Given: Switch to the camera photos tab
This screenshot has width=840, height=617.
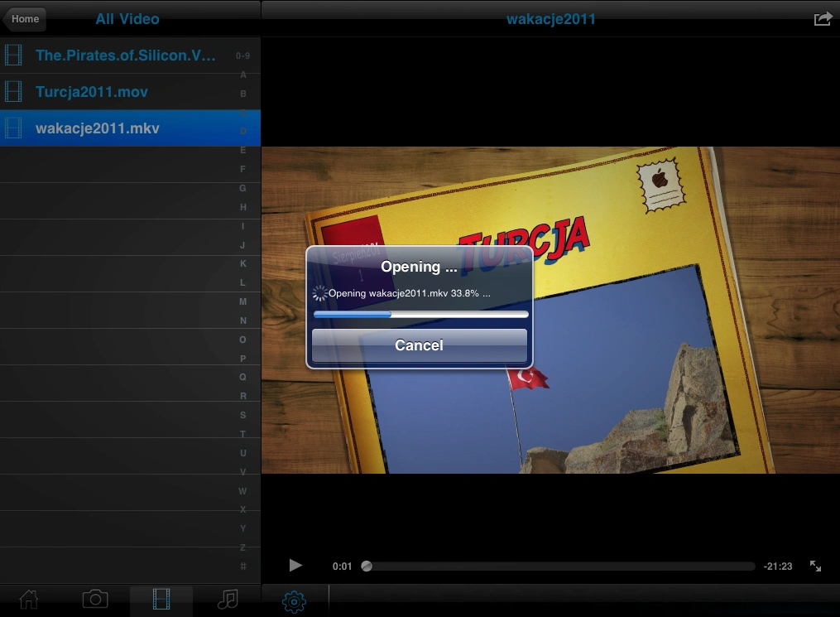Looking at the screenshot, I should point(95,599).
